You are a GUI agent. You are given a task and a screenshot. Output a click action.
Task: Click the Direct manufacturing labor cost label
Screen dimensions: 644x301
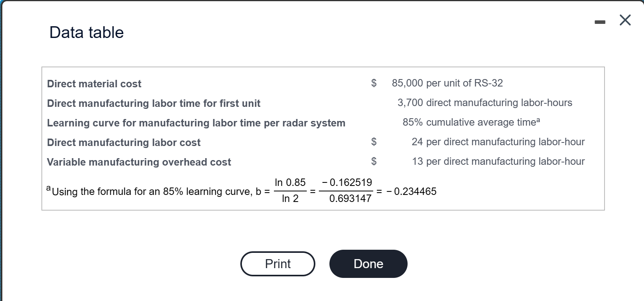tap(123, 142)
